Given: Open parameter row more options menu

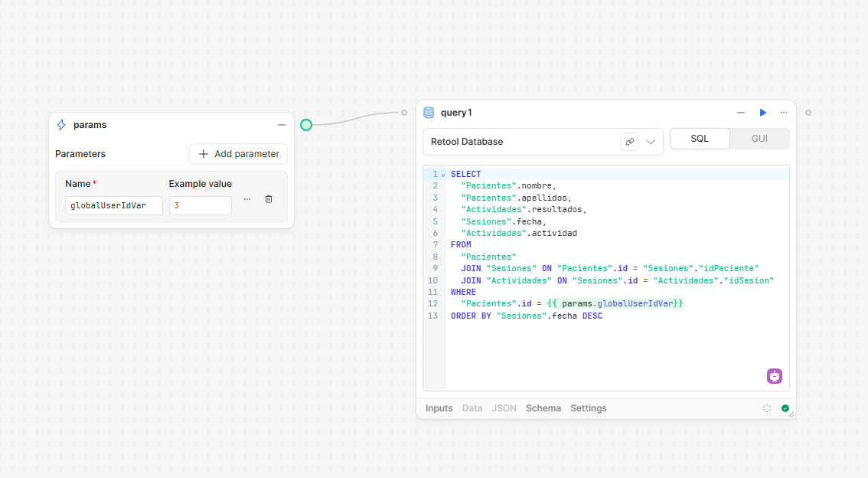Looking at the screenshot, I should pos(247,199).
